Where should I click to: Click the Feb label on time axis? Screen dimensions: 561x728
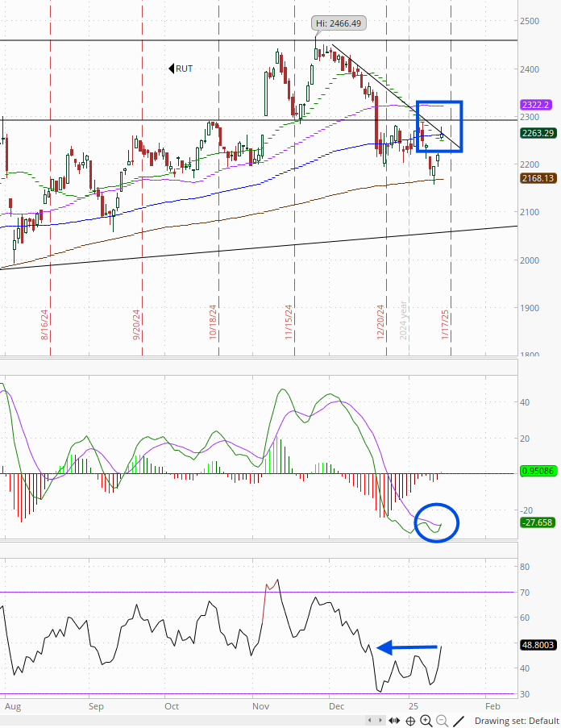pos(492,707)
